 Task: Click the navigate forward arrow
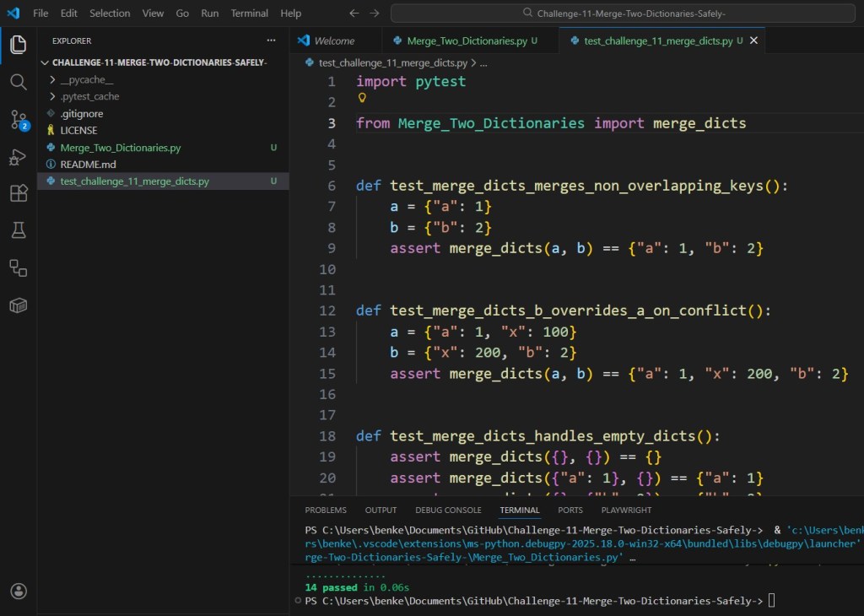pos(374,13)
